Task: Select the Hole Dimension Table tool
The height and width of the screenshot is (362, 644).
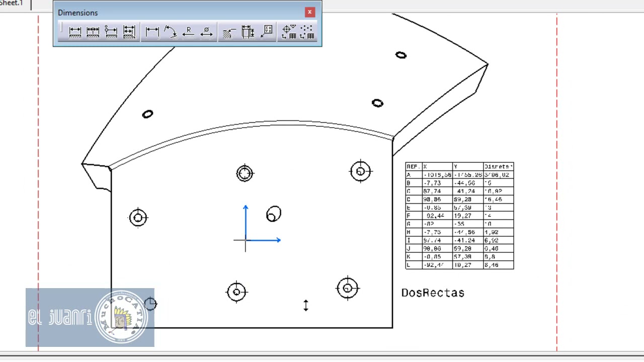Action: [289, 32]
